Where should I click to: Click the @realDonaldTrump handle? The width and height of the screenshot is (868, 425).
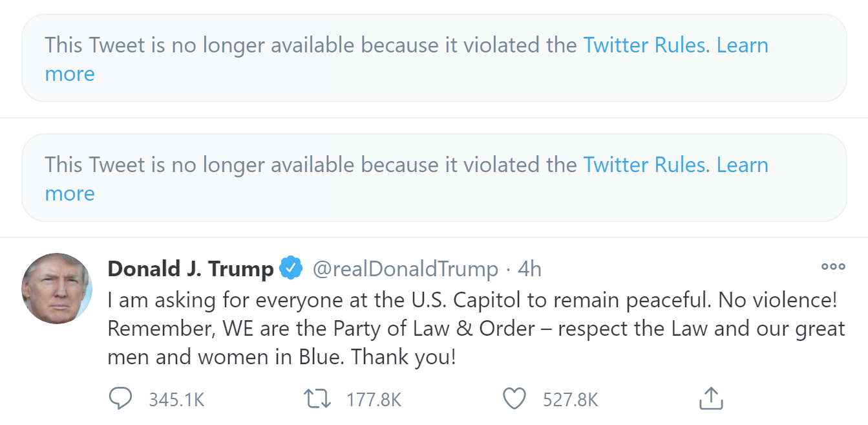pyautogui.click(x=405, y=268)
